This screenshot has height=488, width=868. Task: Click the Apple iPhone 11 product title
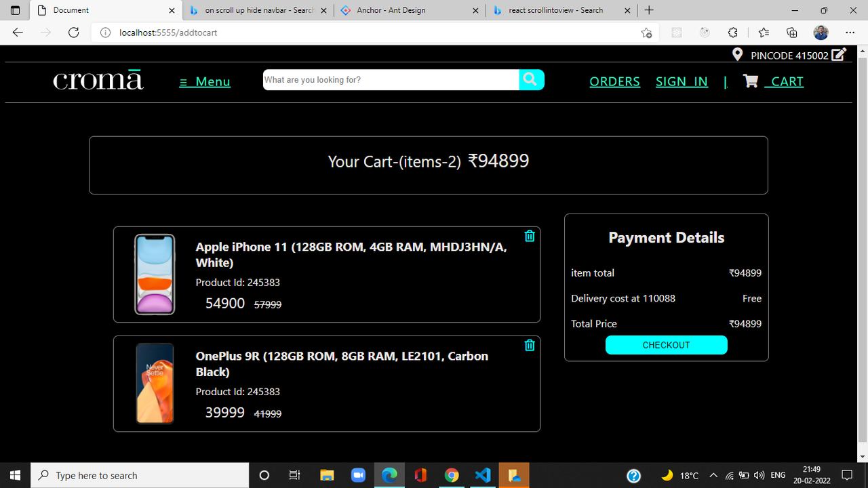[x=351, y=255]
